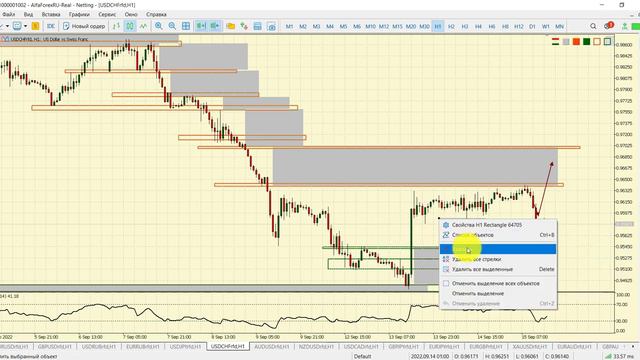Screen dimensions: 640x360
Task: Choose Свойства H1 Rectangle 64705 in context menu
Action: [x=498, y=225]
